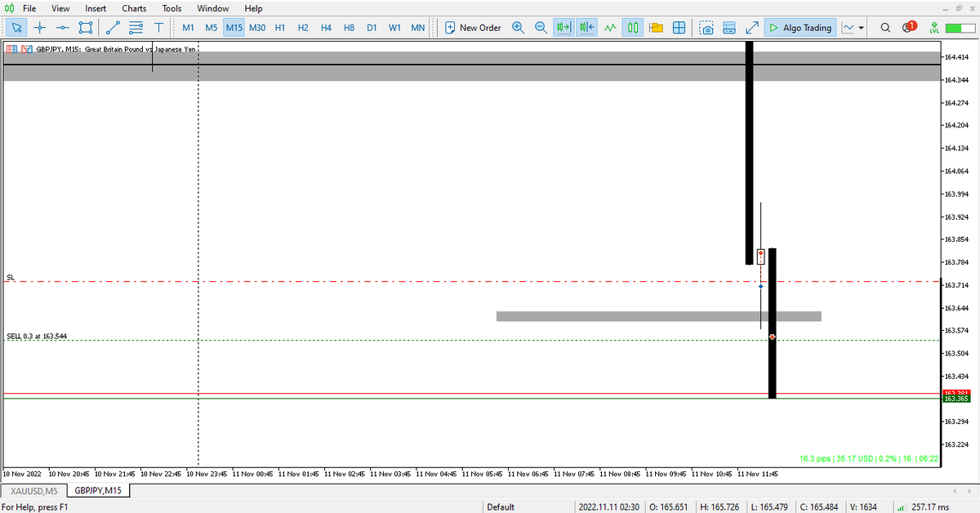Open the Window menu

(x=212, y=8)
